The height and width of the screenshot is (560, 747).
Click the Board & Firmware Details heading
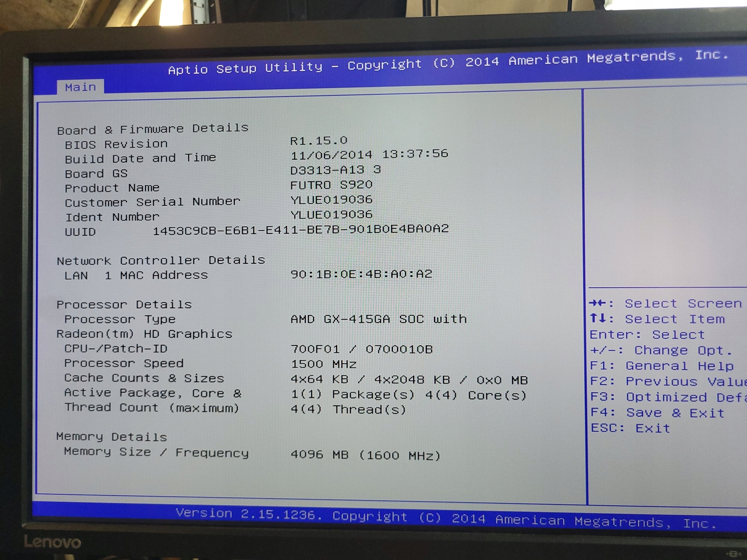tap(152, 129)
